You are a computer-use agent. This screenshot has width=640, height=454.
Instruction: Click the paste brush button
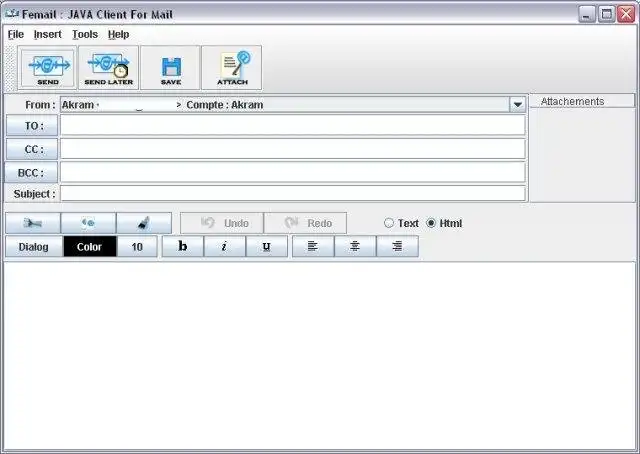(x=144, y=223)
